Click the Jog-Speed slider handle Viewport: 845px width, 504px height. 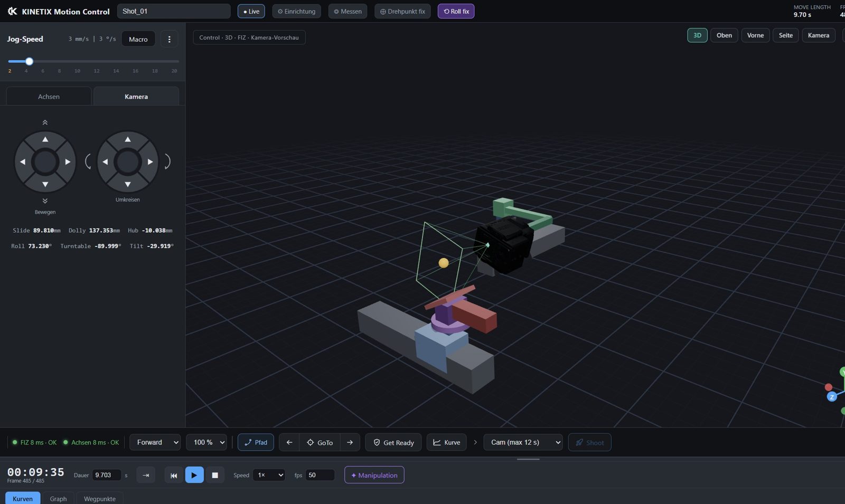30,61
